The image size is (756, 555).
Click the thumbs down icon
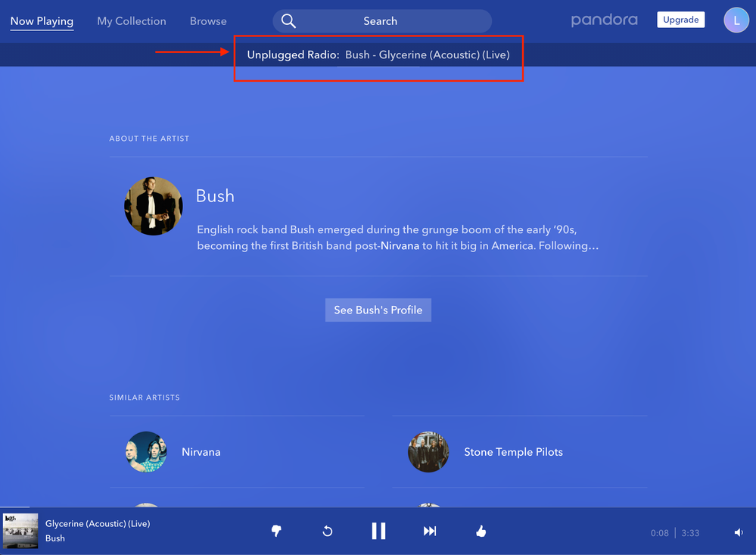pyautogui.click(x=276, y=531)
